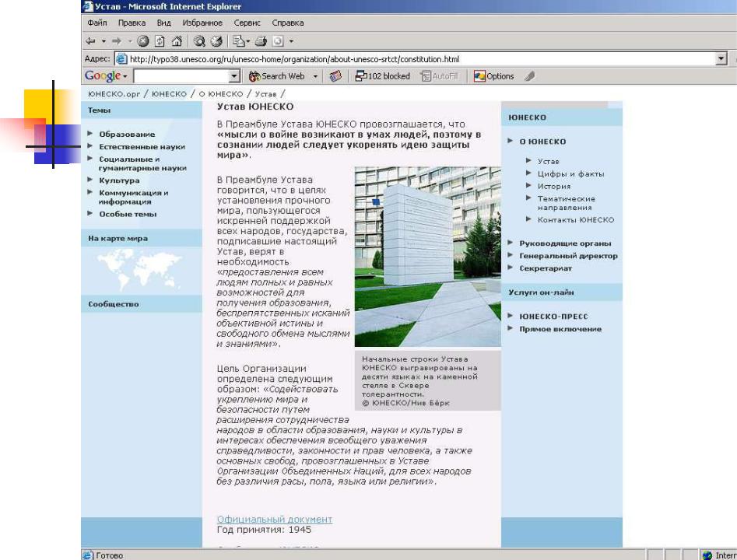737x560 pixels.
Task: Click into the address URL field
Action: click(422, 59)
